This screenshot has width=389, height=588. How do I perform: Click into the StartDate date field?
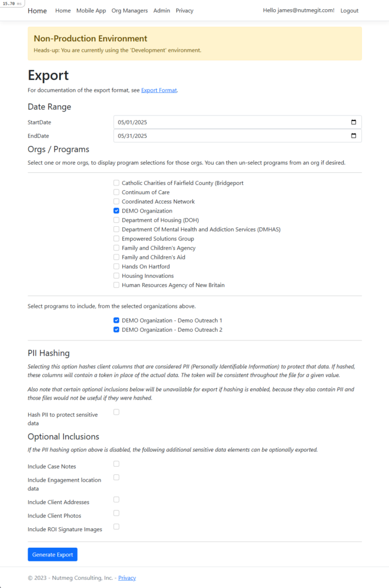[x=229, y=122]
